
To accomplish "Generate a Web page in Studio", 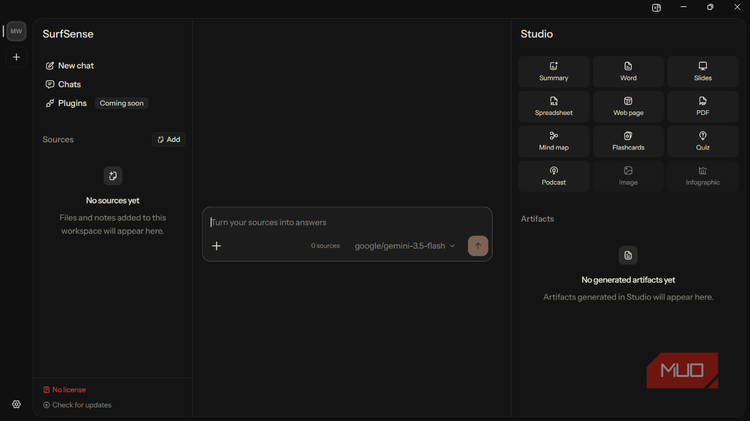I will [x=629, y=107].
